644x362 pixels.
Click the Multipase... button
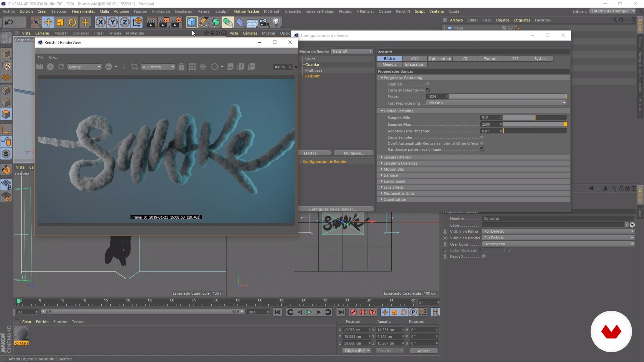354,153
